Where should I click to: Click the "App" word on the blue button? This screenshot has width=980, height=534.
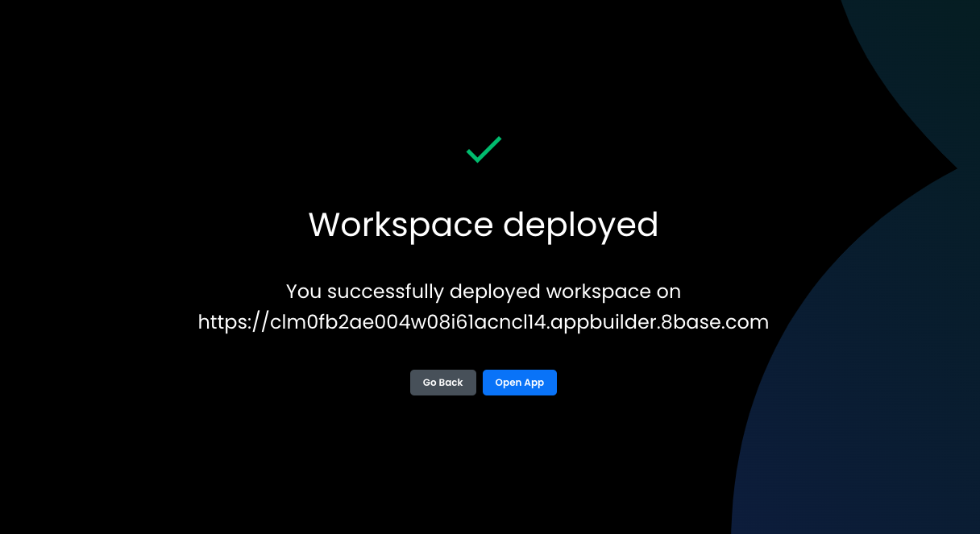tap(534, 383)
